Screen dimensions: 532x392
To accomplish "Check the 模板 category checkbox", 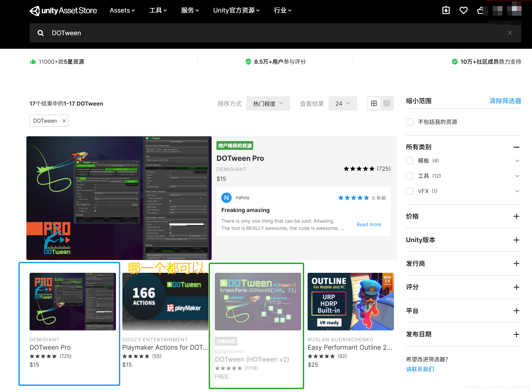I will point(409,161).
